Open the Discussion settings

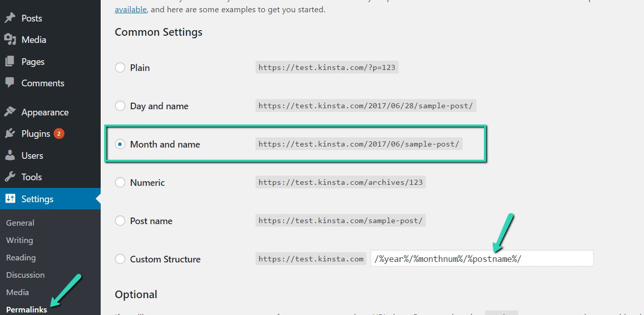coord(25,275)
